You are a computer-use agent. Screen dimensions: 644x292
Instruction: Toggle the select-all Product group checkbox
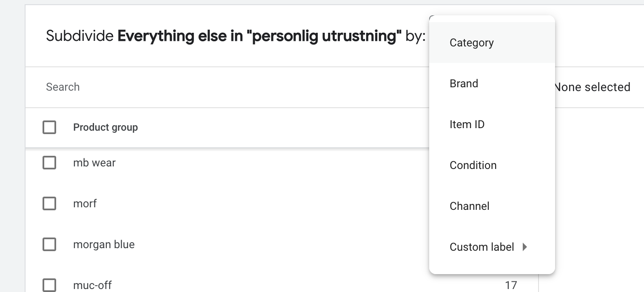point(49,127)
